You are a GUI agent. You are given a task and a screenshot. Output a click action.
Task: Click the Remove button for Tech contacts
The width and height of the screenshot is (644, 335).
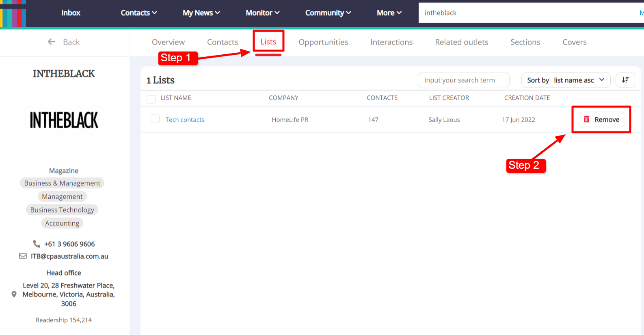tap(601, 119)
